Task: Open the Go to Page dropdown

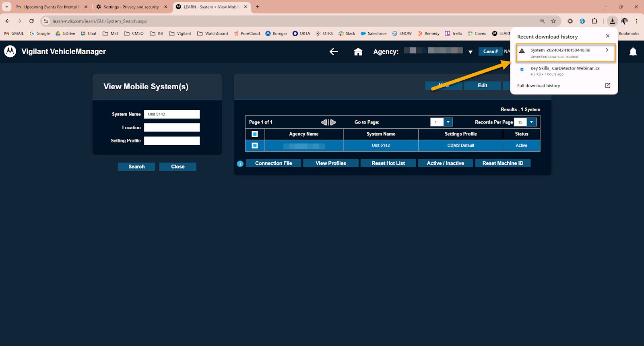Action: (x=448, y=122)
